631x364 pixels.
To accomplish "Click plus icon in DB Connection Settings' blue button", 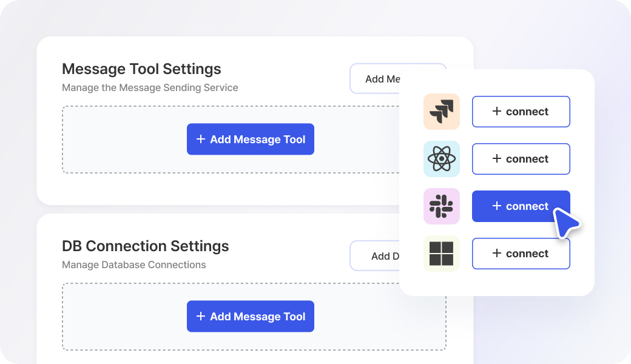I will [201, 317].
